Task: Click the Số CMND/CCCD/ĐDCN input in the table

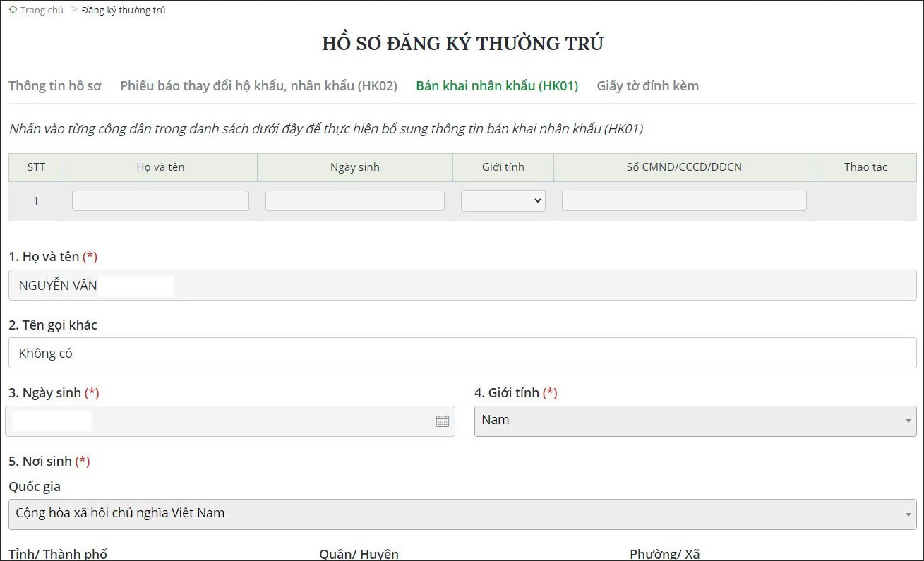Action: tap(683, 200)
